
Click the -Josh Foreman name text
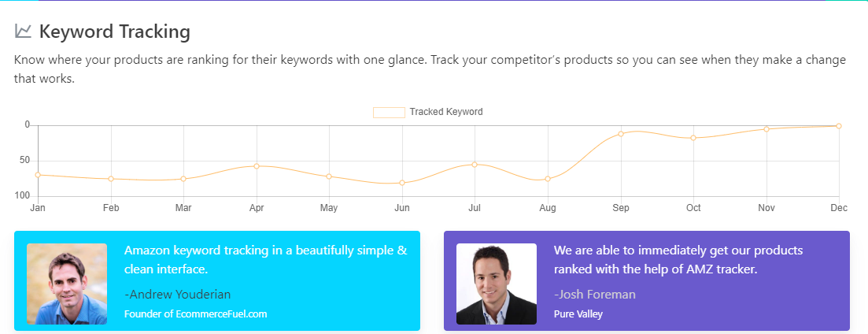click(595, 294)
